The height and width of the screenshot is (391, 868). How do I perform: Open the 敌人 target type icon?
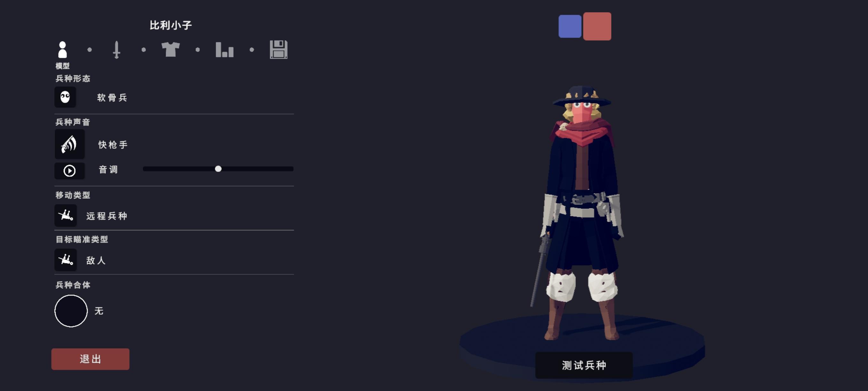65,260
